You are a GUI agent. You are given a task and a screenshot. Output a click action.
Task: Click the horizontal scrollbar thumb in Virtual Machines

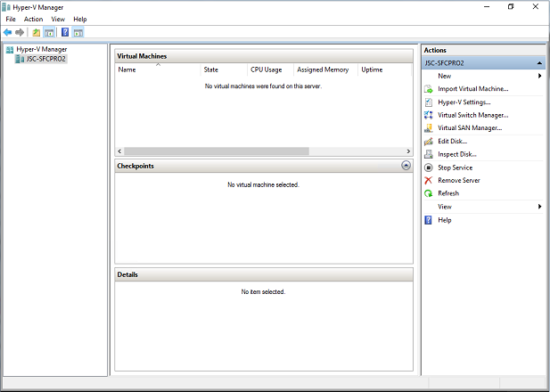[x=217, y=151]
